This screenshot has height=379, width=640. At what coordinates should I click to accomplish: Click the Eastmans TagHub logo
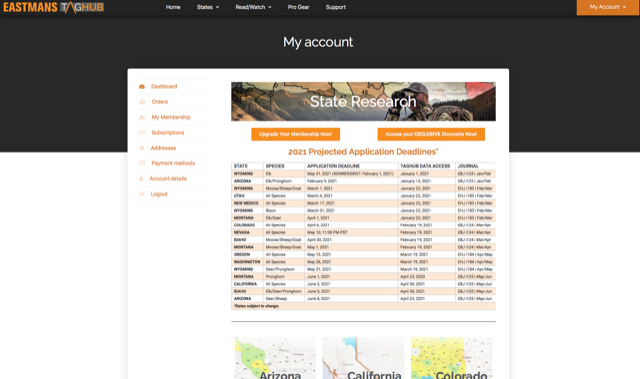coord(53,7)
